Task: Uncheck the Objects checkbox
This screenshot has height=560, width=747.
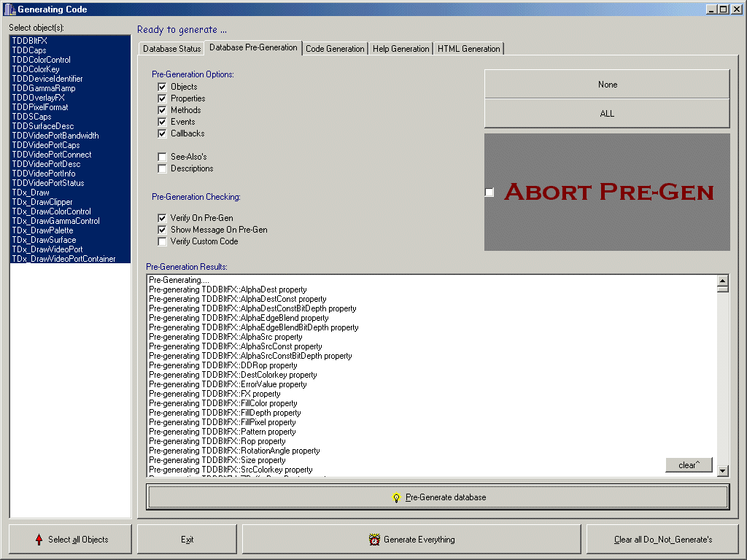Action: (162, 87)
